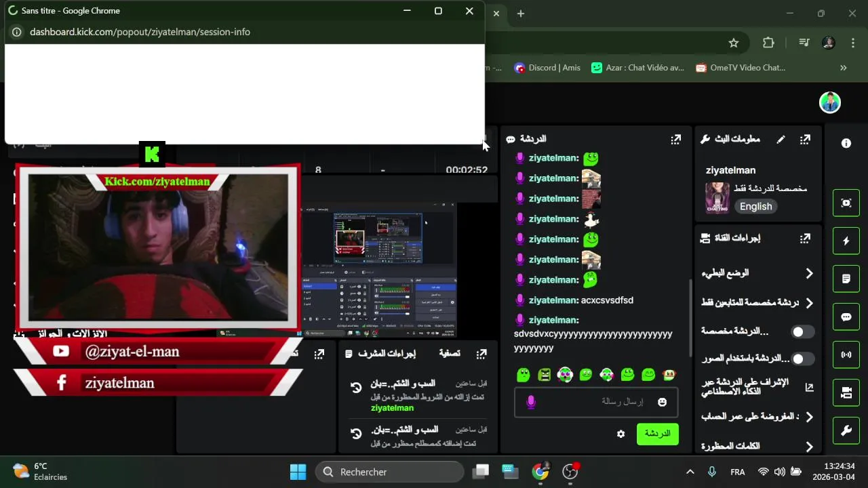Image resolution: width=868 pixels, height=488 pixels.
Task: Show more bookmarks with the double chevron
Action: tap(844, 68)
